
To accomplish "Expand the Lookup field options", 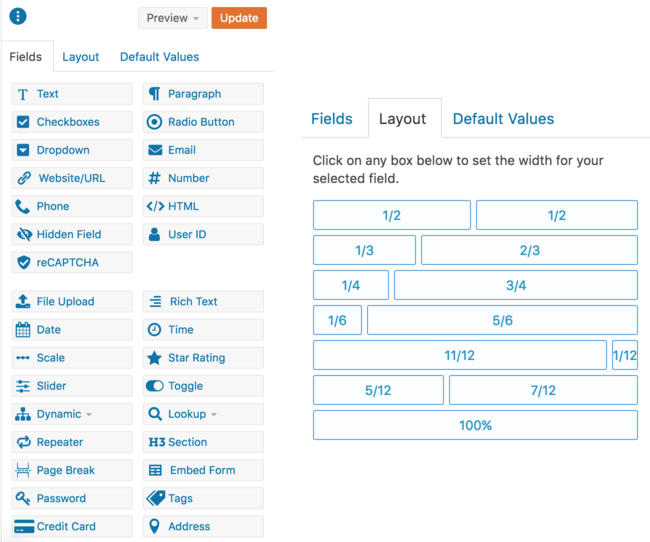I will 203,414.
